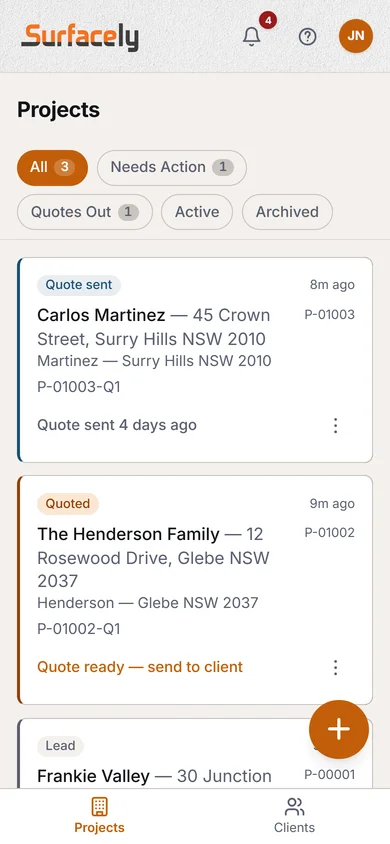Click the Clients people icon in the bottom nav
This screenshot has width=390, height=844.
coord(294,807)
